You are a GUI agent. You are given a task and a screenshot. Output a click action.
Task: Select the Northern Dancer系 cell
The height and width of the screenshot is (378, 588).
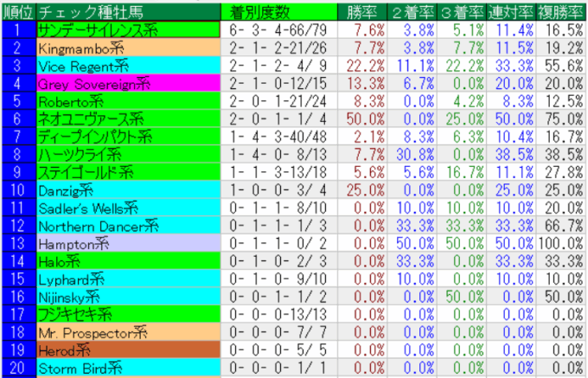click(x=128, y=226)
